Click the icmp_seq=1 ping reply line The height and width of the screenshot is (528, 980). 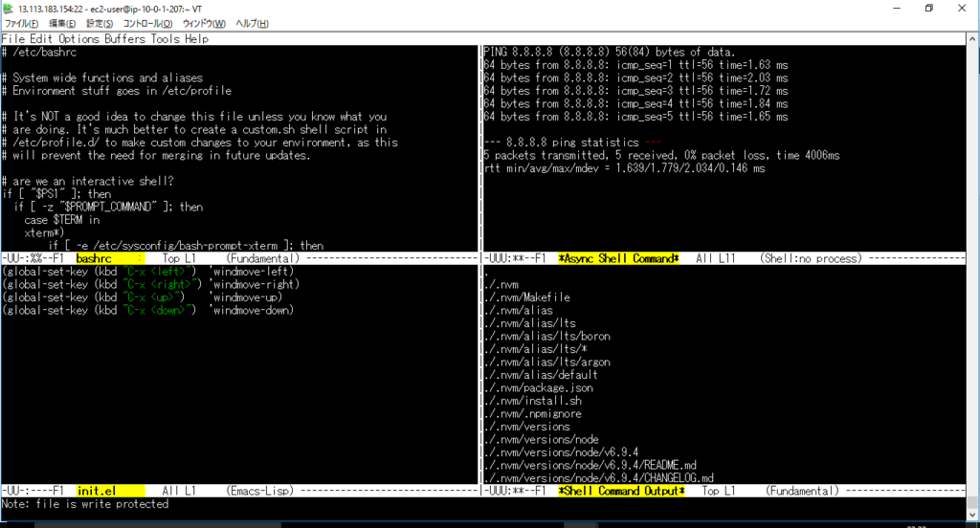click(635, 65)
